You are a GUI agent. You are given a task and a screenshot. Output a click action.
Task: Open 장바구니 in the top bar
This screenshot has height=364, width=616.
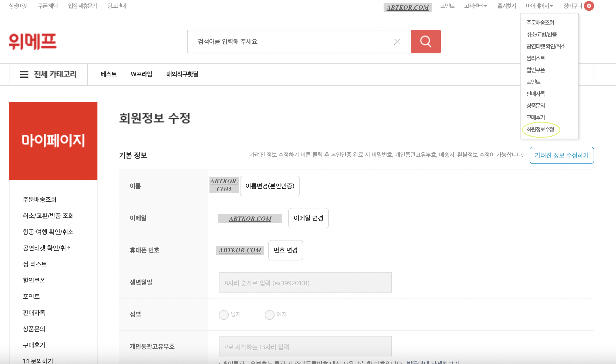click(573, 6)
